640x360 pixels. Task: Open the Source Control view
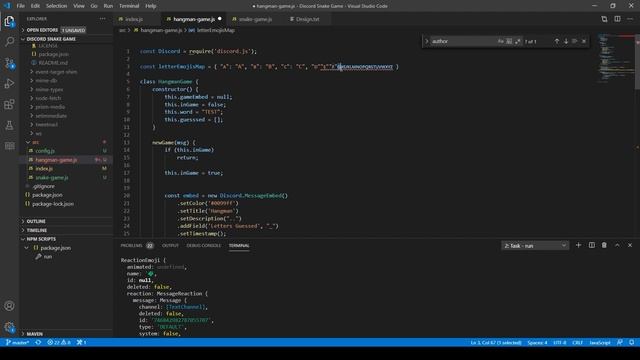coord(9,63)
